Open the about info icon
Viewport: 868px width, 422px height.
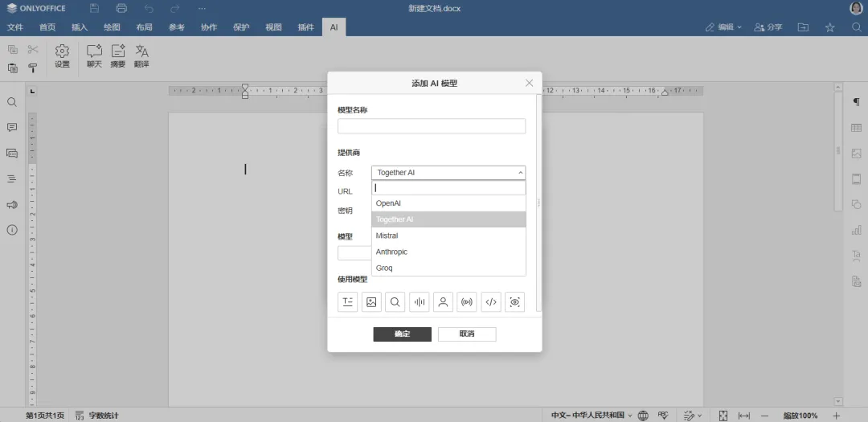11,230
